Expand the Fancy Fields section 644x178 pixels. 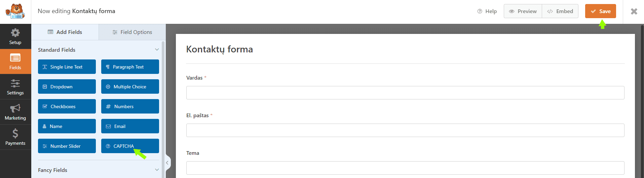pos(157,170)
